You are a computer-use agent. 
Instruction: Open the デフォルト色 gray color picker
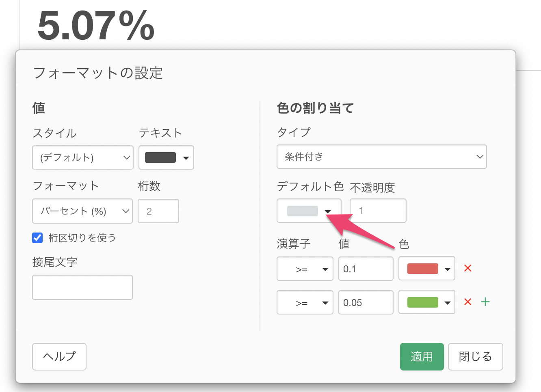tap(309, 211)
